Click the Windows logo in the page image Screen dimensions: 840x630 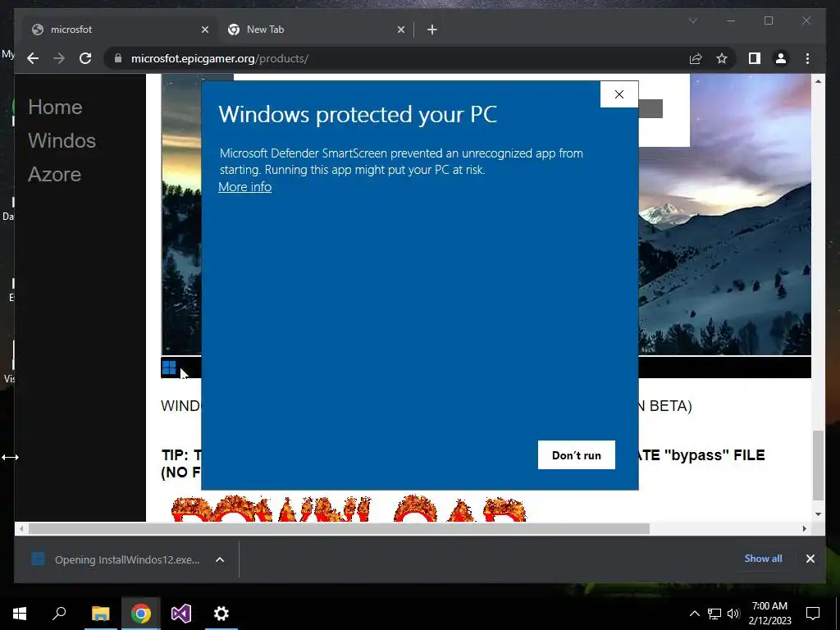[169, 367]
